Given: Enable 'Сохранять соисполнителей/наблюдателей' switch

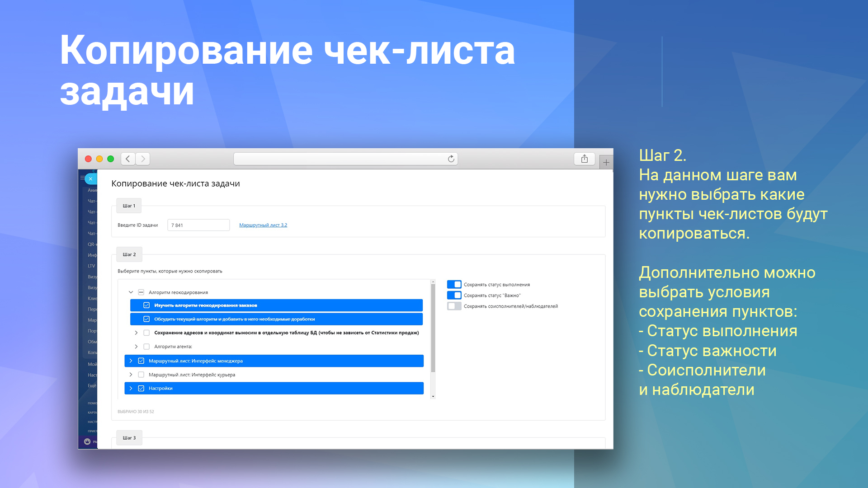Looking at the screenshot, I should [x=454, y=306].
